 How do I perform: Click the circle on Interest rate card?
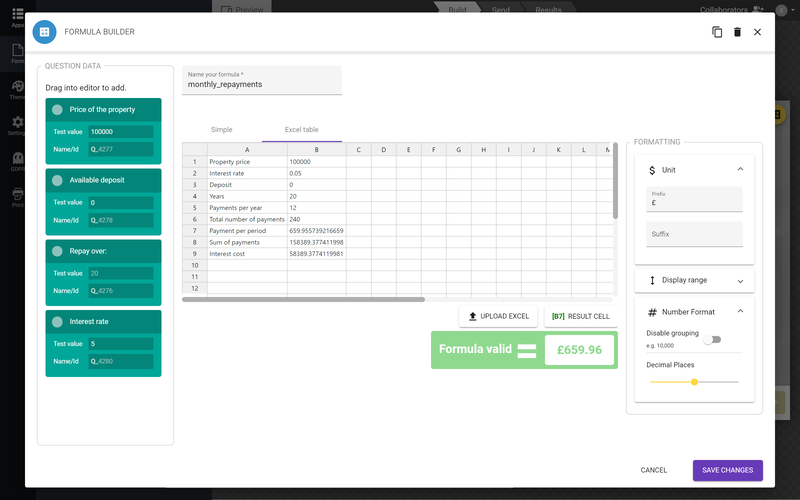pyautogui.click(x=57, y=322)
